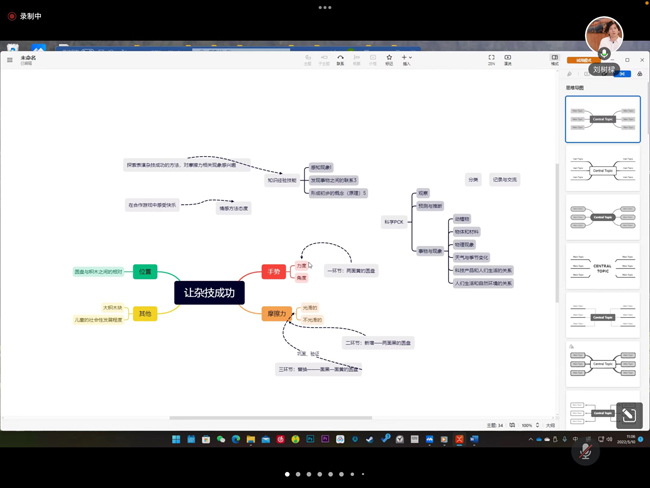Image resolution: width=650 pixels, height=488 pixels.
Task: Select the yellow 其他 topic
Action: point(145,313)
